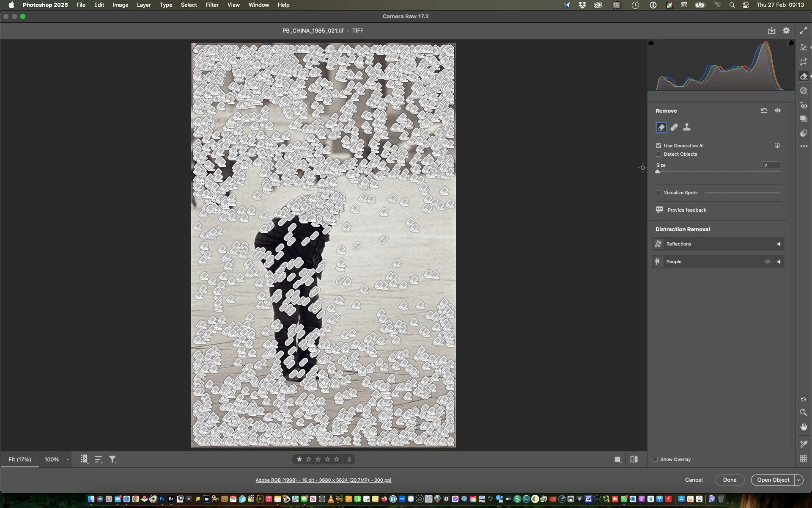Select the Heal brush tool icon
Screen dimensions: 812x508
pos(674,127)
